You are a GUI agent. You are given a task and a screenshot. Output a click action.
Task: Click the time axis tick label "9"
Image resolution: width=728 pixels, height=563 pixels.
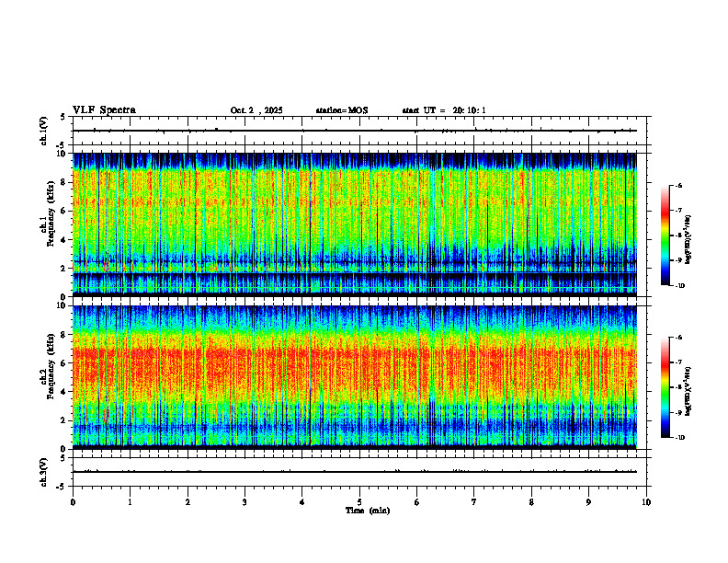[588, 502]
